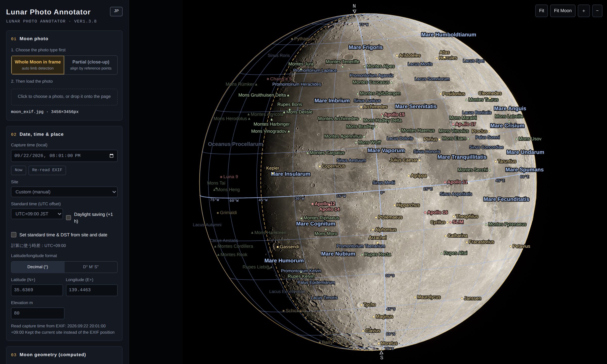Viewport: 607px width, 364px height.
Task: Click the Chang'e 5 landing marker
Action: point(268,79)
